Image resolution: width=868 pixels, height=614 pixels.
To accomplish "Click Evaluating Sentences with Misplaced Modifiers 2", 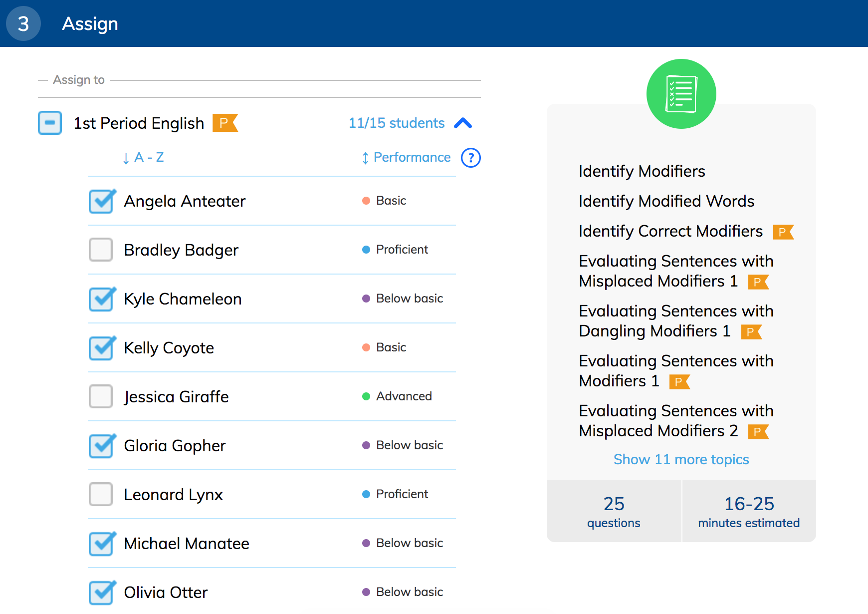I will tap(676, 421).
